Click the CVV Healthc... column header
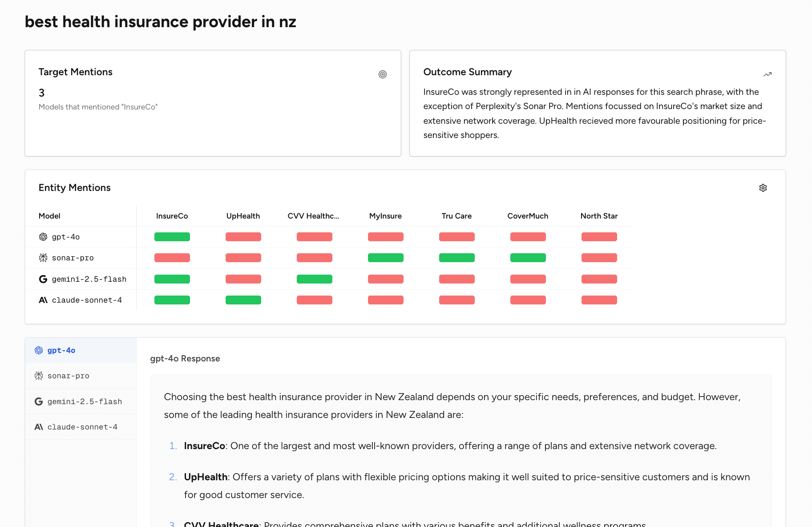The image size is (812, 527). click(313, 216)
